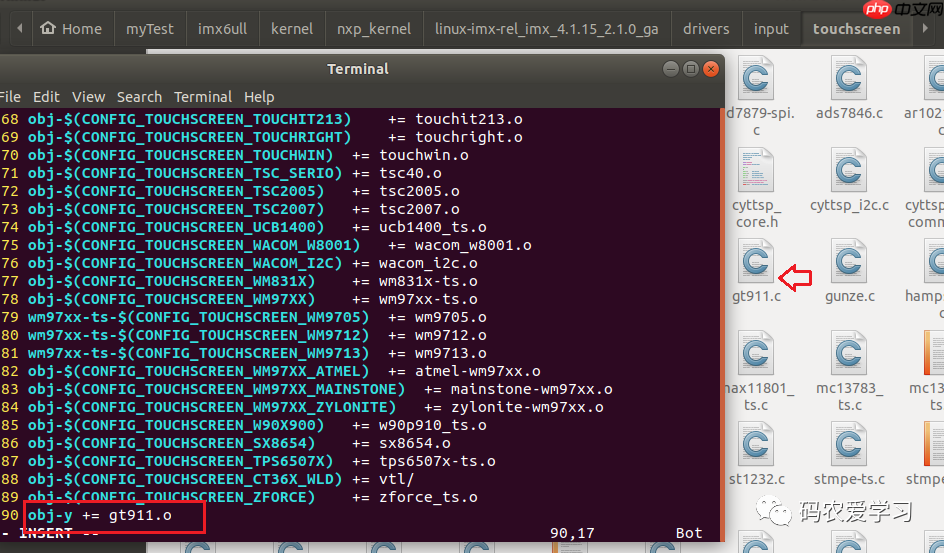Click line 74 ucb1400_ts.o text
The image size is (944, 553).
tap(433, 227)
